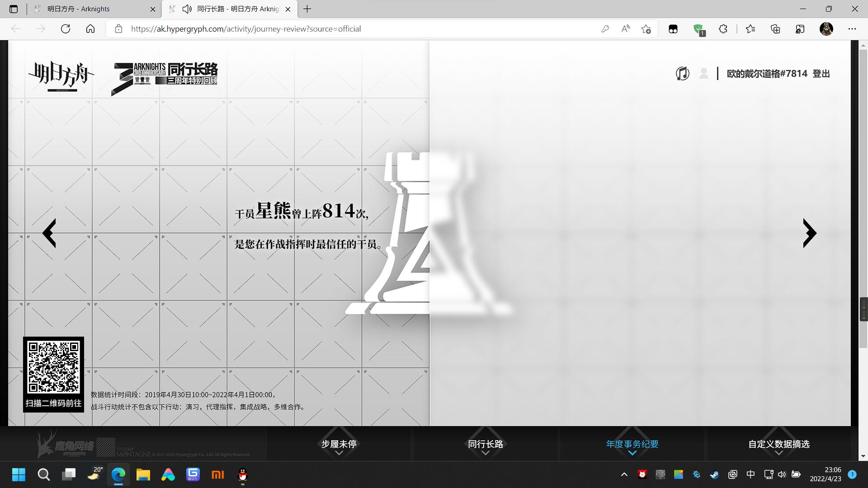Close the 同行长路 browser tab
The width and height of the screenshot is (868, 488).
288,9
